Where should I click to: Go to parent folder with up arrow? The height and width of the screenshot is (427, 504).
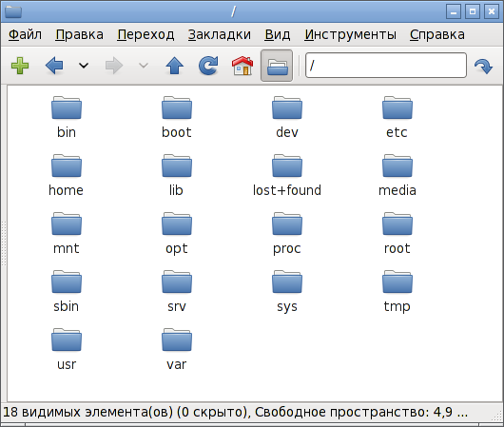pos(175,66)
